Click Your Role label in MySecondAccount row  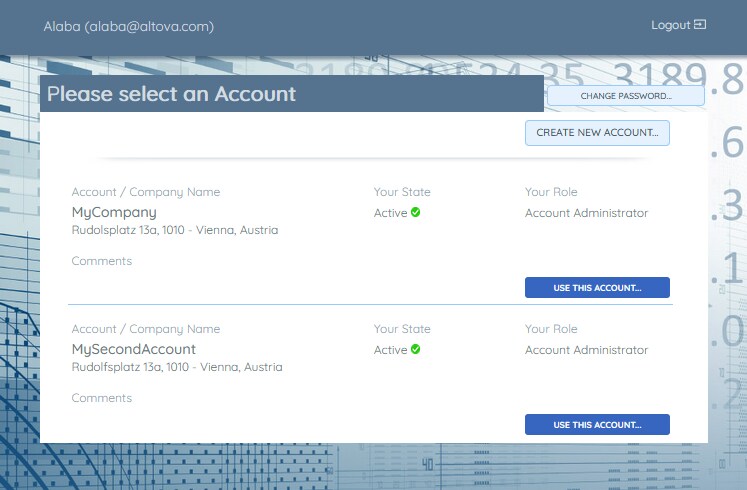click(551, 329)
